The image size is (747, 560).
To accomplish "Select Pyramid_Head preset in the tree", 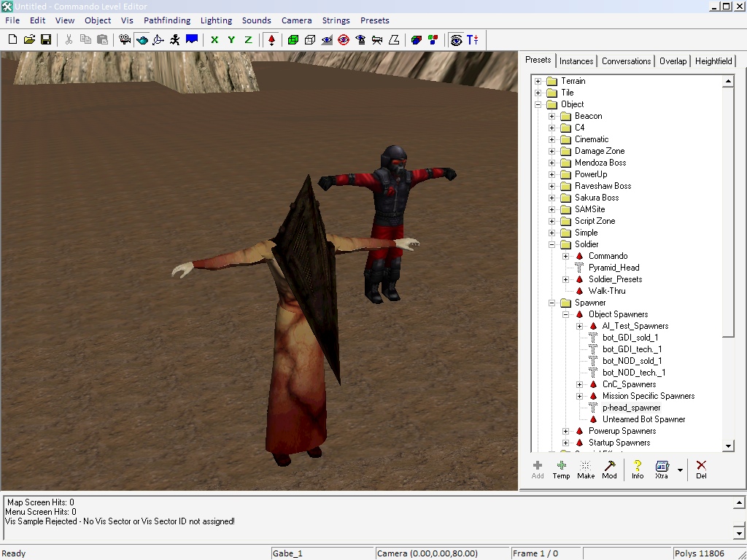I will 614,268.
